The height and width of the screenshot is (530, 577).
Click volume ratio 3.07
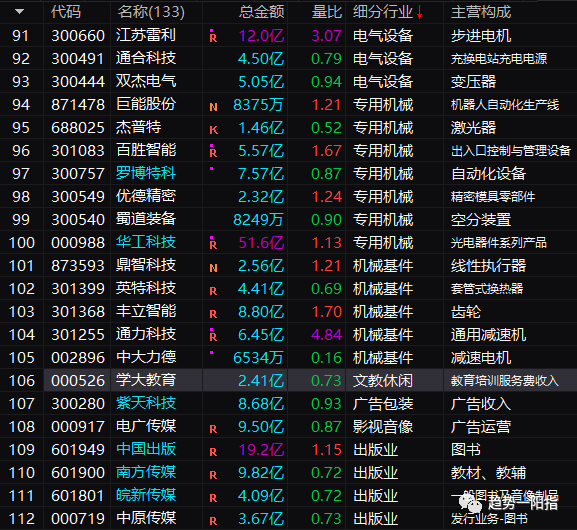326,36
